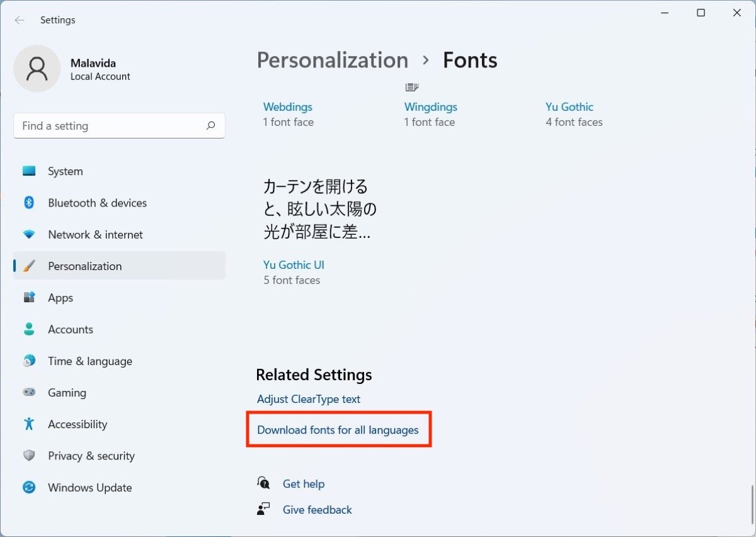Open the Webdings font
This screenshot has height=537, width=756.
[x=288, y=107]
